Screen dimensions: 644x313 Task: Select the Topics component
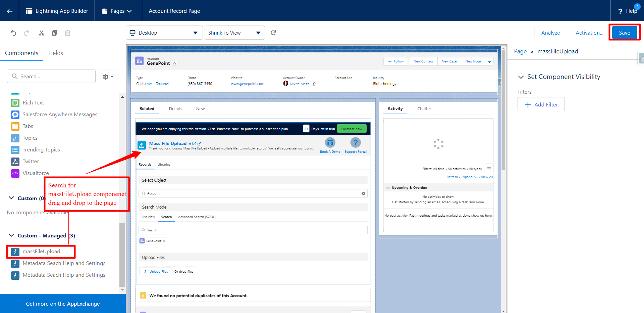point(24,138)
